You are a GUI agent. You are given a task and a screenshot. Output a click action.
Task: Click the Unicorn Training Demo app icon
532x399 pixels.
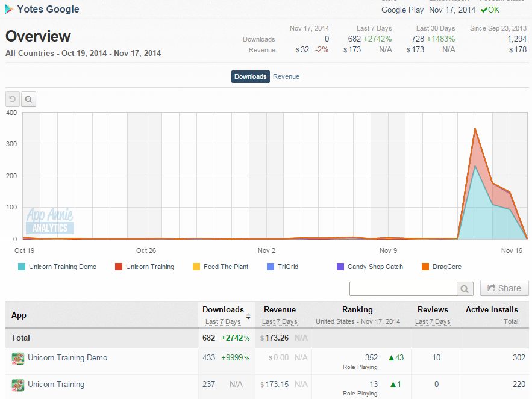tap(18, 358)
